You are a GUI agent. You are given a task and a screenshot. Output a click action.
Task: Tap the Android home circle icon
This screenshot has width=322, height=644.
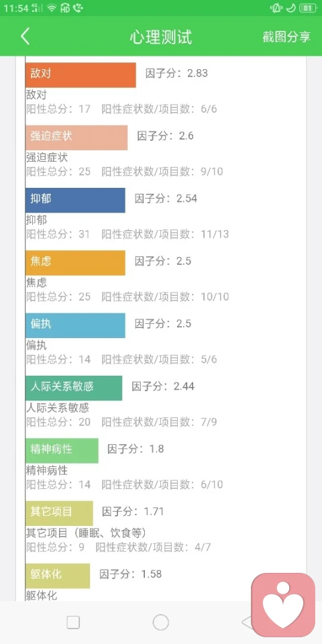[160, 623]
